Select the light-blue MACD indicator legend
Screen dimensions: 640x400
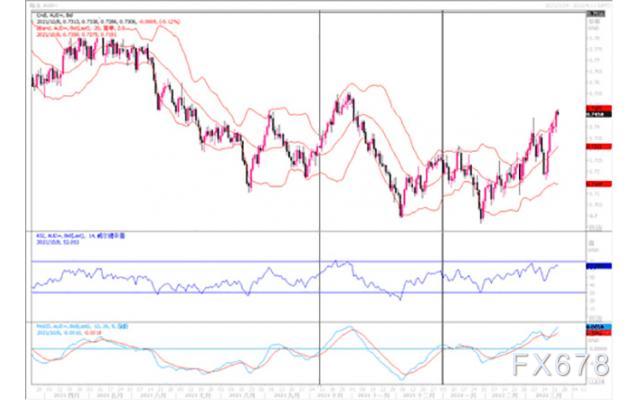point(82,327)
